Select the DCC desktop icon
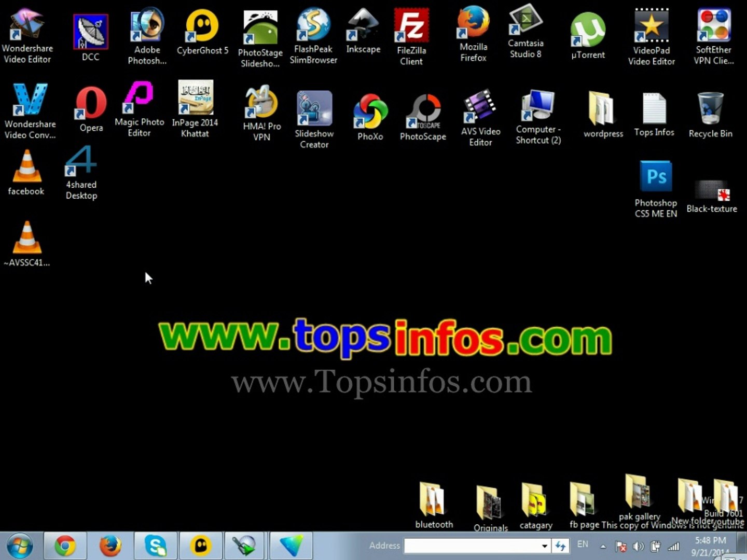The height and width of the screenshot is (560, 747). click(x=91, y=38)
